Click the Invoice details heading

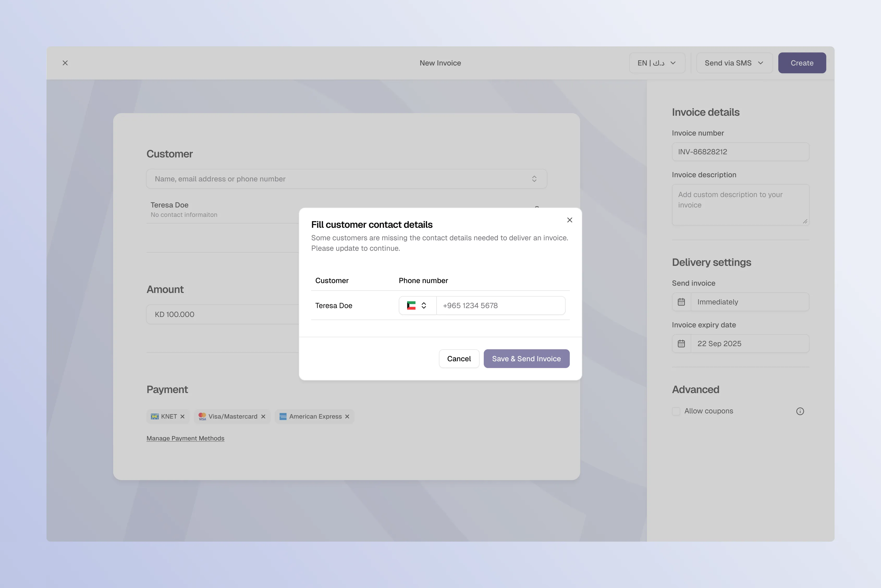tap(706, 112)
